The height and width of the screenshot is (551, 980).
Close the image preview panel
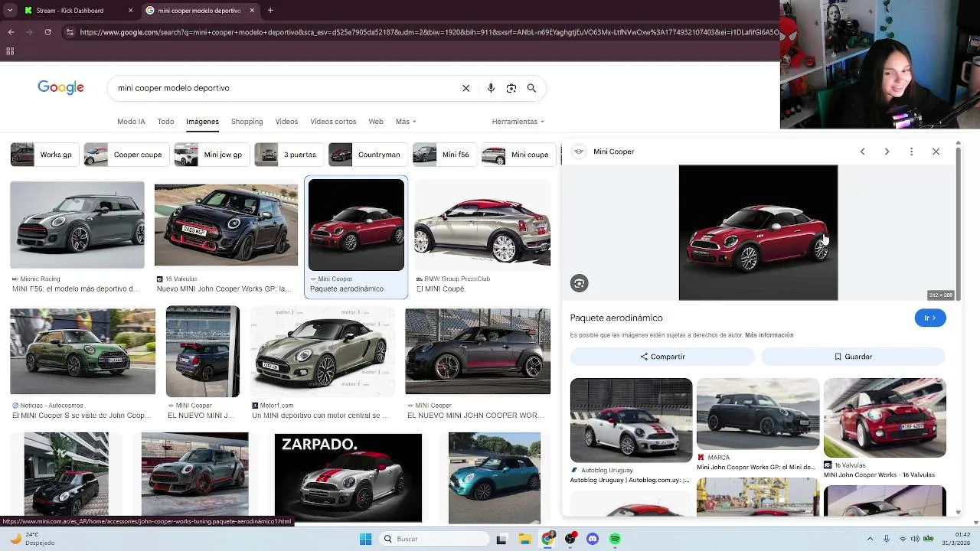pyautogui.click(x=936, y=152)
